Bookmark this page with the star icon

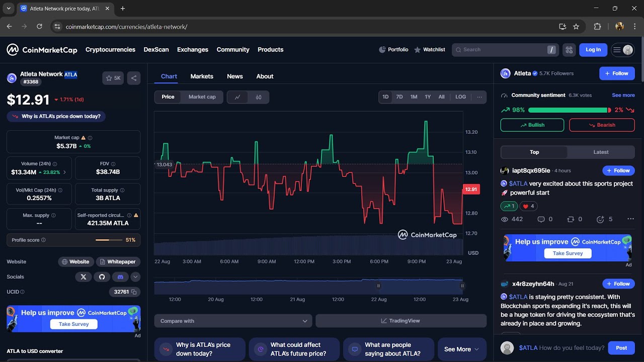click(576, 27)
